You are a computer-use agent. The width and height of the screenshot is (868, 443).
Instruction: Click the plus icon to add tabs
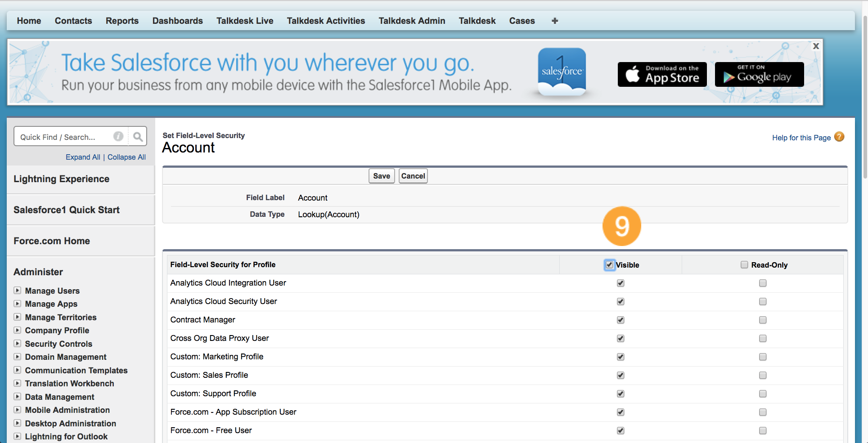pyautogui.click(x=555, y=21)
